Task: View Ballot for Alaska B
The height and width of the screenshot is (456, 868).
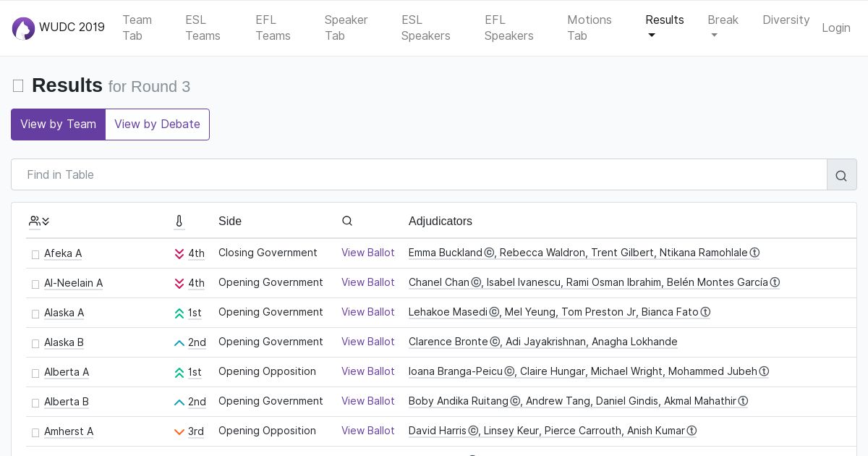Action: 368,342
